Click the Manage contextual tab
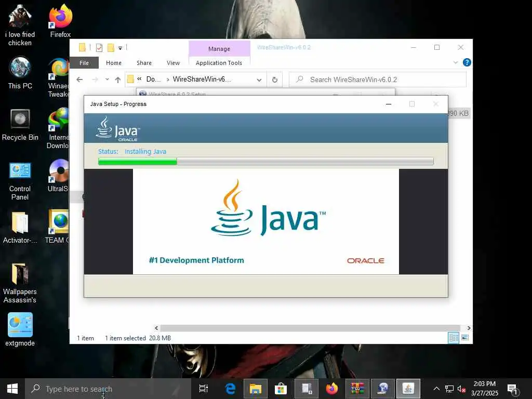 click(219, 48)
